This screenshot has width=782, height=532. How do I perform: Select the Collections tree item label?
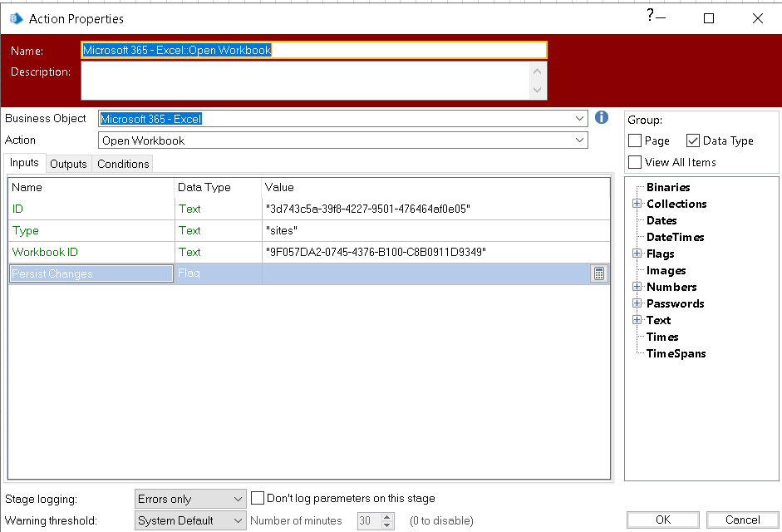click(676, 204)
